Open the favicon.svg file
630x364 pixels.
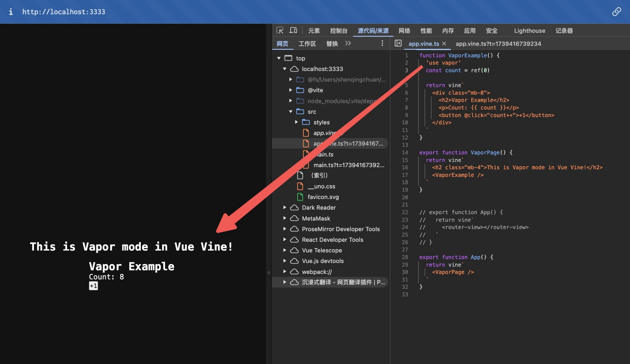[x=323, y=197]
